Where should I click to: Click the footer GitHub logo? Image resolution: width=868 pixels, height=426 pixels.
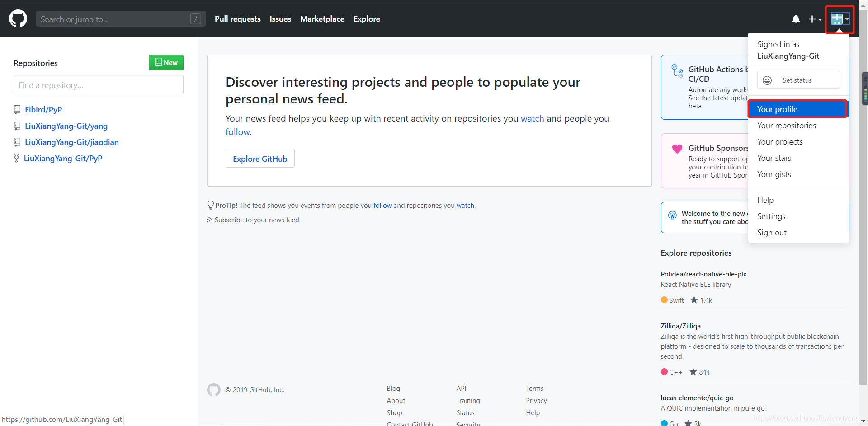(214, 390)
